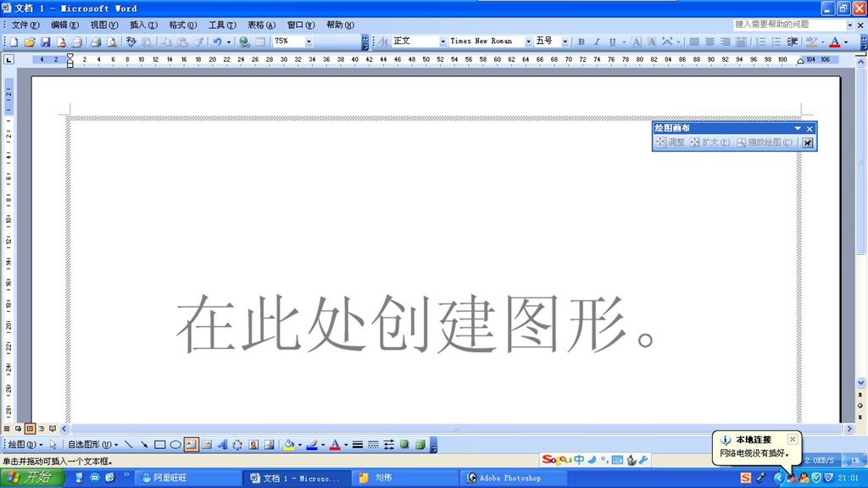Image resolution: width=868 pixels, height=488 pixels.
Task: Select the Rectangle drawing tool
Action: [x=159, y=444]
